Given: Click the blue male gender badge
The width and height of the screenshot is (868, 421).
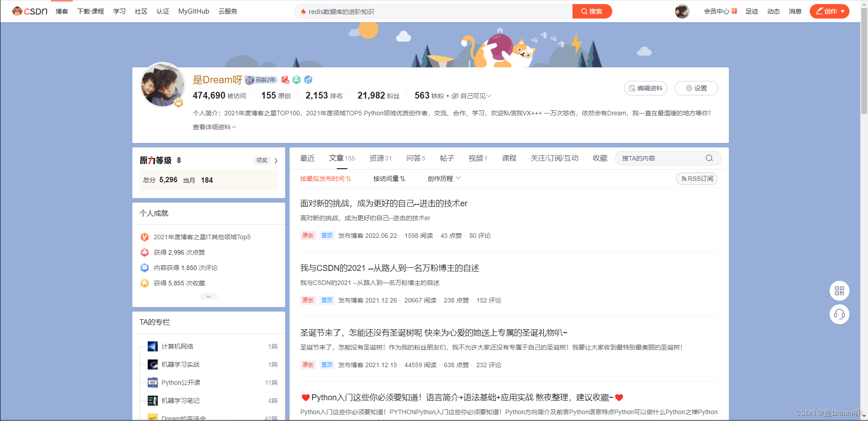Looking at the screenshot, I should 308,80.
